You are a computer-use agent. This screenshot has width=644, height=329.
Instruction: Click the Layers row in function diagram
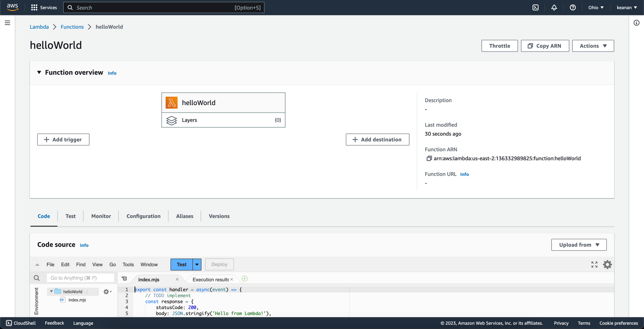[223, 120]
